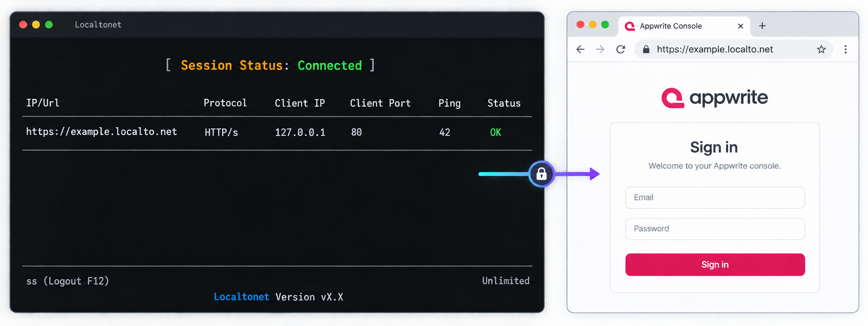Click the https://example.localto.net URL in terminal
The image size is (868, 326).
coord(102,132)
